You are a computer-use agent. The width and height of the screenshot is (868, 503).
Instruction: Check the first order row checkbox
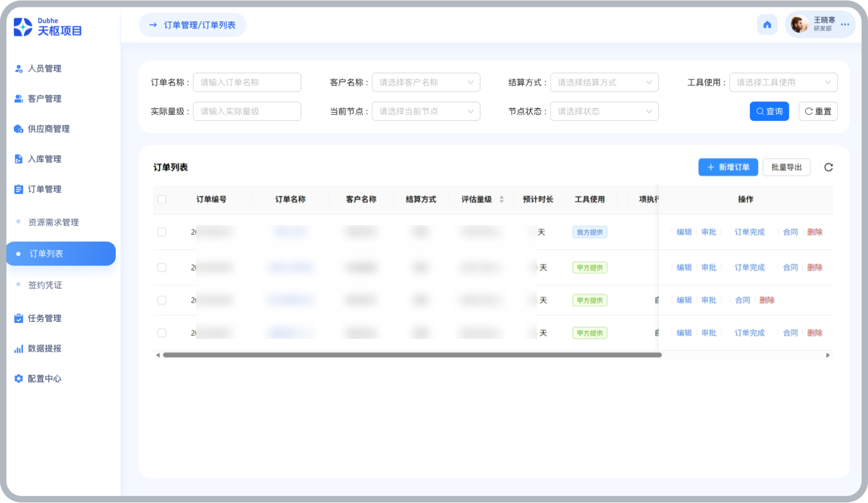(x=162, y=232)
